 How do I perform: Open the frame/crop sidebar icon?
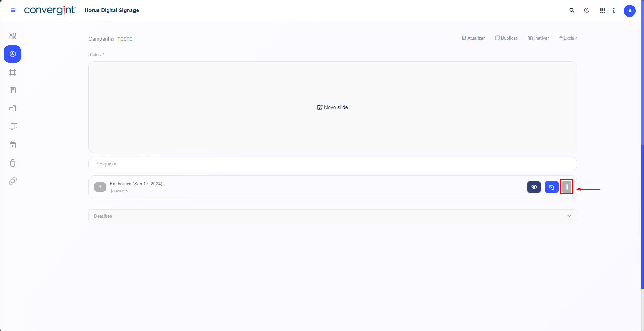tap(13, 72)
